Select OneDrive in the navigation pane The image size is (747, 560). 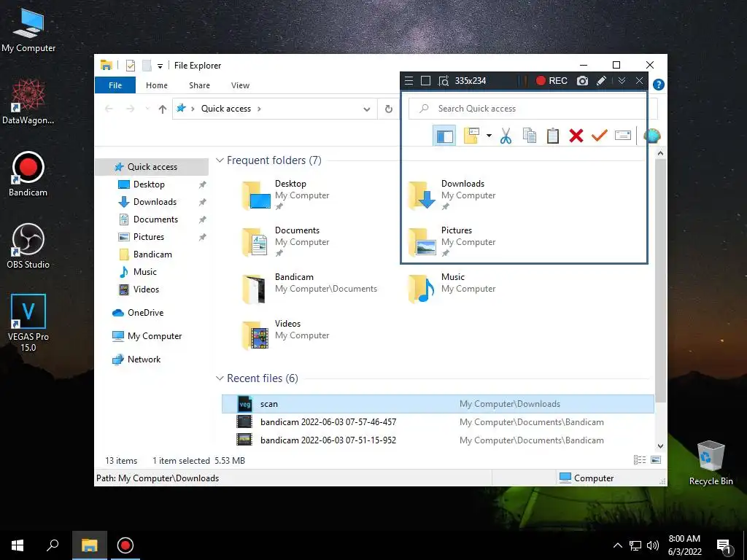145,313
